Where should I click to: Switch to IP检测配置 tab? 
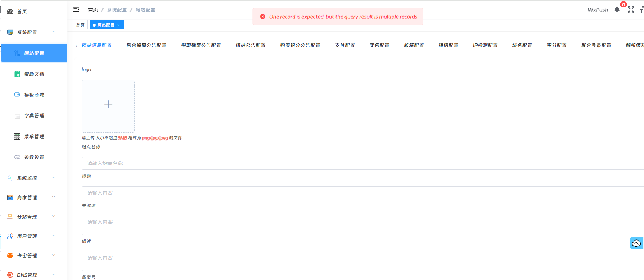point(485,45)
